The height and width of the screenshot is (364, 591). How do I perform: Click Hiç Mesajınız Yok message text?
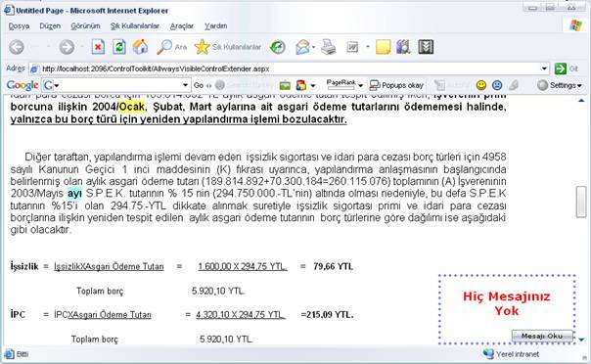pos(507,303)
